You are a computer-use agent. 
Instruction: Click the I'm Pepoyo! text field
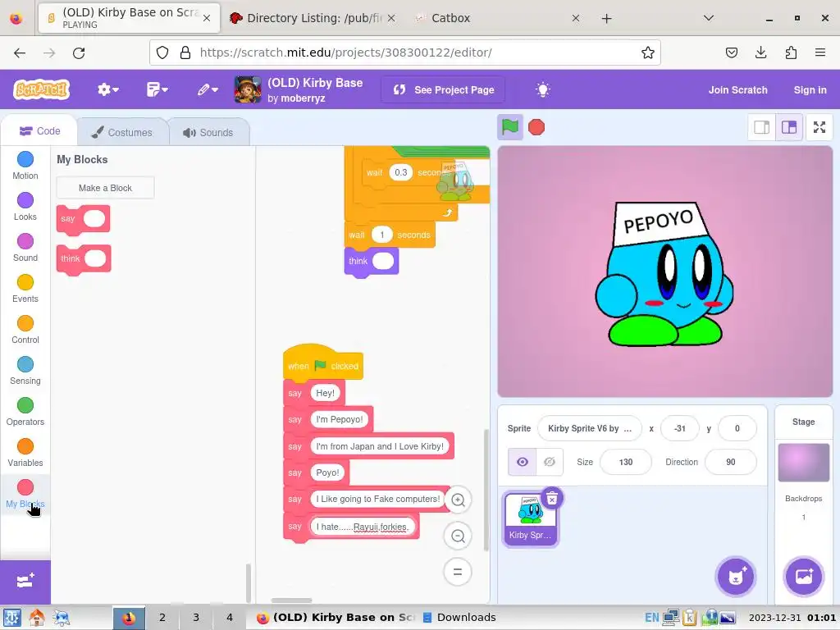(339, 419)
